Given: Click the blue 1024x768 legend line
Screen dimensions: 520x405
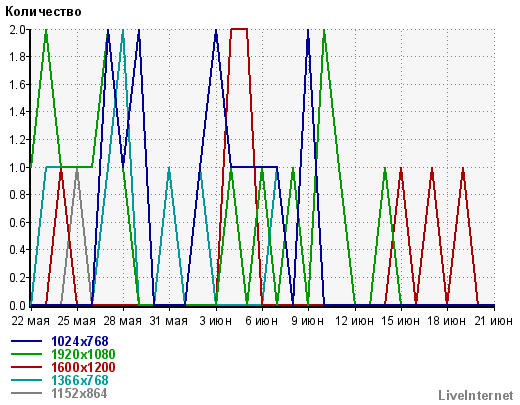Looking at the screenshot, I should [26, 341].
